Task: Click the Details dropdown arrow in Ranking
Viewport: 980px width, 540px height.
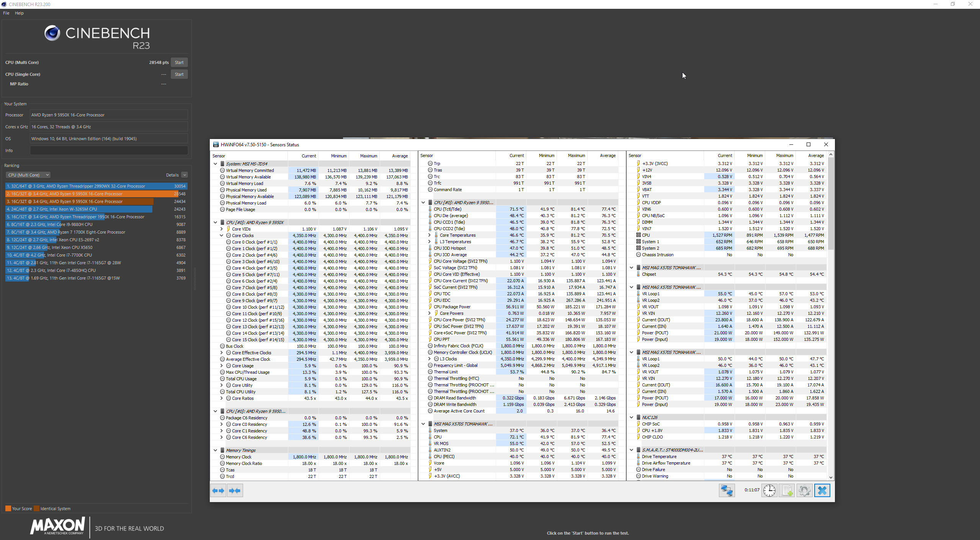Action: coord(185,175)
